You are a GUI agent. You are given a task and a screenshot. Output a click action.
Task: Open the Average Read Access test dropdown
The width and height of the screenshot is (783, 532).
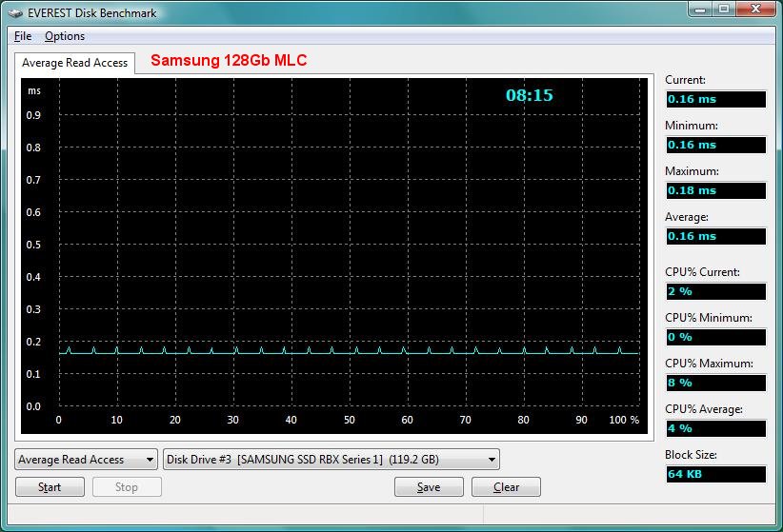(86, 459)
